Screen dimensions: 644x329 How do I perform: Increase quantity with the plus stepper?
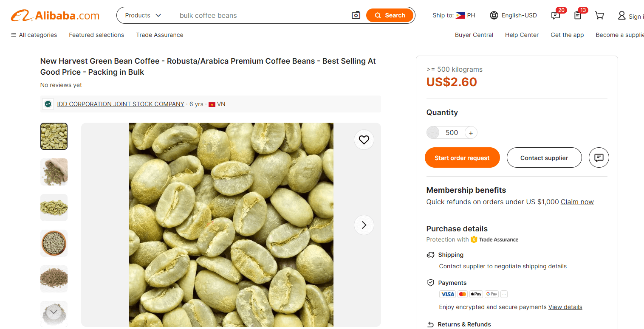coord(471,132)
